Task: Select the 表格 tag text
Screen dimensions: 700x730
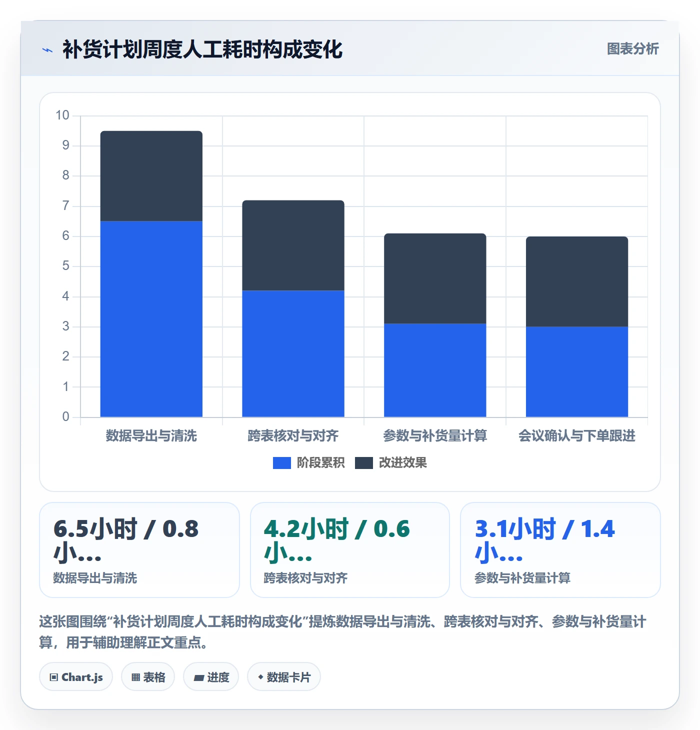Action: click(154, 677)
